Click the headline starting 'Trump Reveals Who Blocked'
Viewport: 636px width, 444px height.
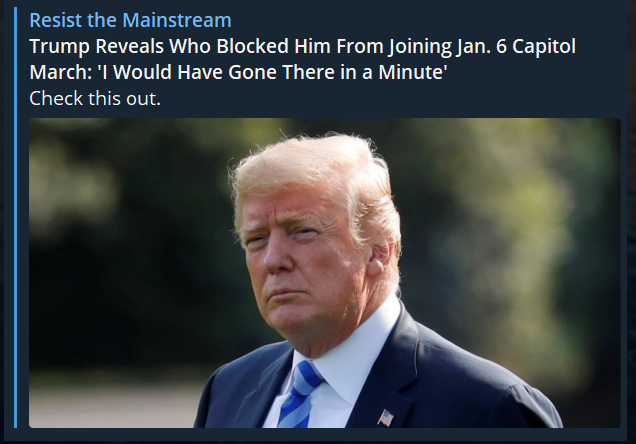coord(302,59)
